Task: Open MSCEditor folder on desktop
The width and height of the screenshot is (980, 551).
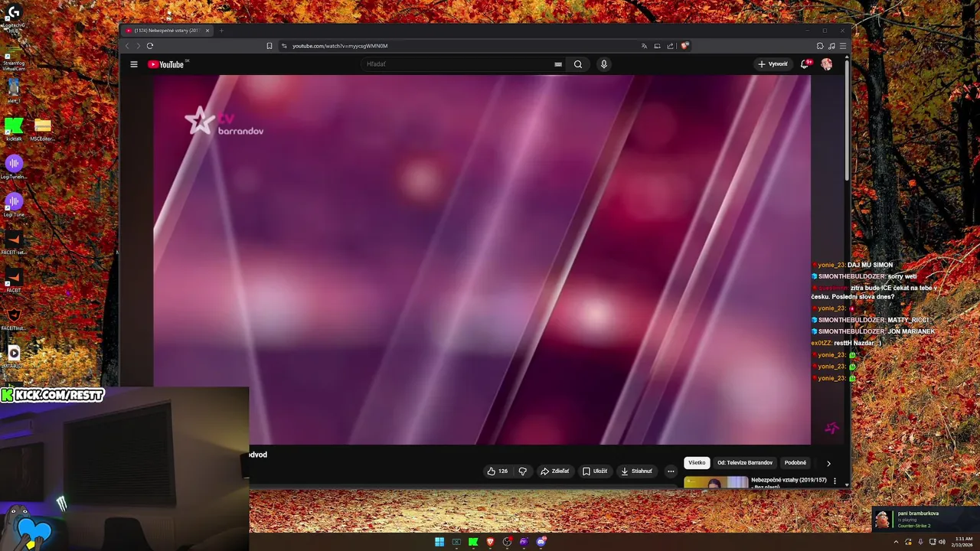Action: pyautogui.click(x=43, y=129)
